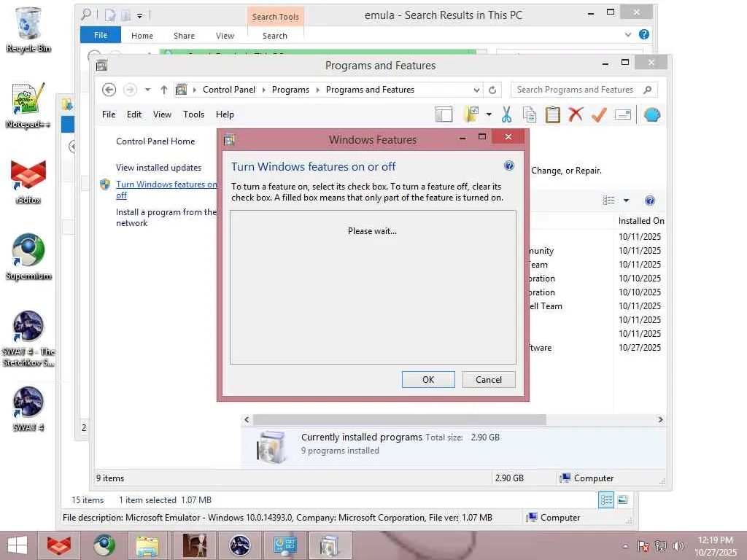Click the view options list icon
The height and width of the screenshot is (560, 747).
(x=609, y=201)
